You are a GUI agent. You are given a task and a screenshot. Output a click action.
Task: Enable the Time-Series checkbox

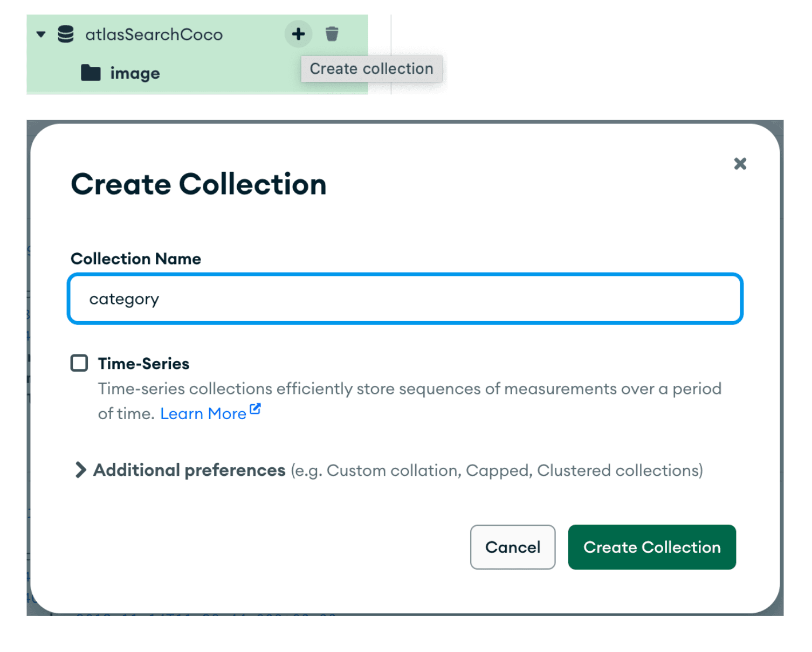tap(79, 363)
